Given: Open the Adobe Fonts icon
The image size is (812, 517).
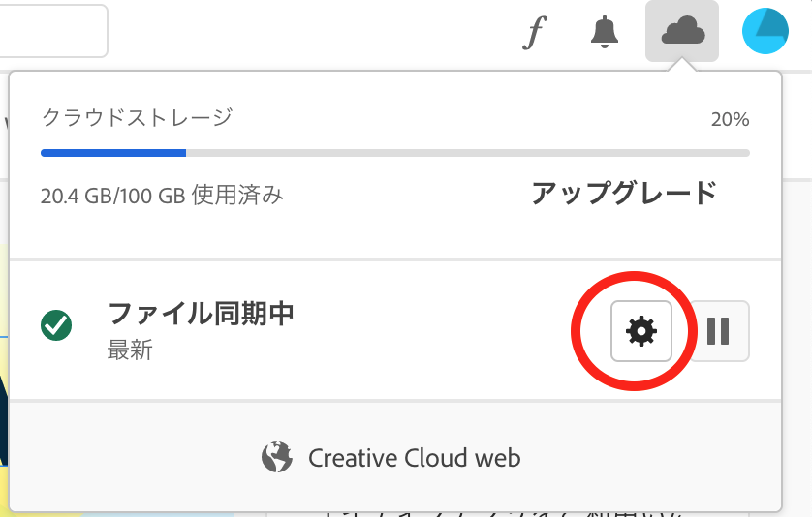Looking at the screenshot, I should coord(535,32).
